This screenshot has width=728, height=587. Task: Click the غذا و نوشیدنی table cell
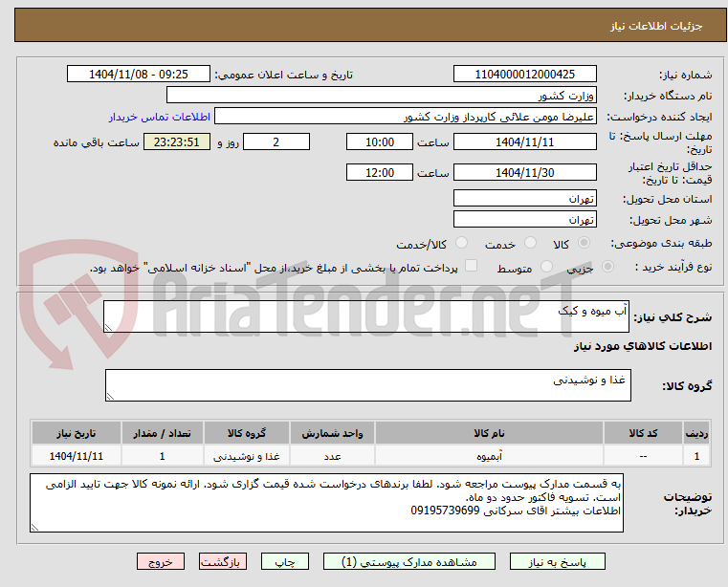point(247,456)
